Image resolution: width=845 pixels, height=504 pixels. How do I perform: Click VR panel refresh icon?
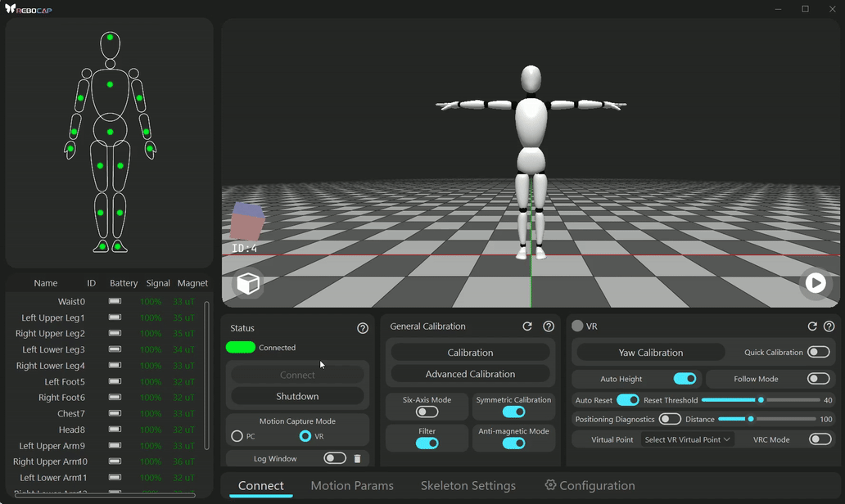(812, 326)
